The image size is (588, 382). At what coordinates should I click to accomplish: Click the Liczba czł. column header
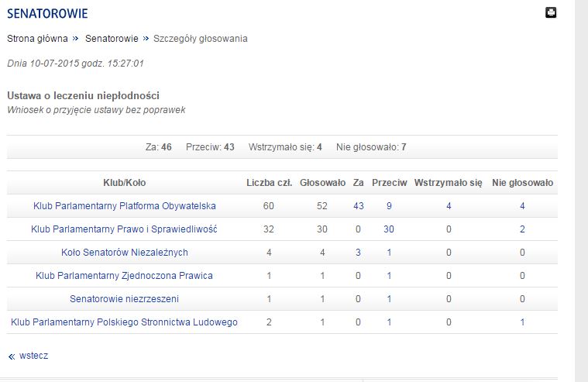(x=270, y=183)
